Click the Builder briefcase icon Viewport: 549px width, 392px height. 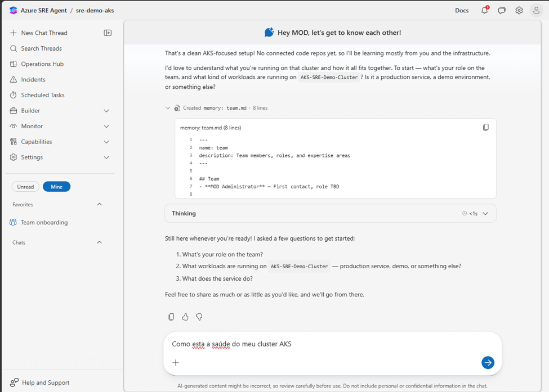(x=14, y=110)
